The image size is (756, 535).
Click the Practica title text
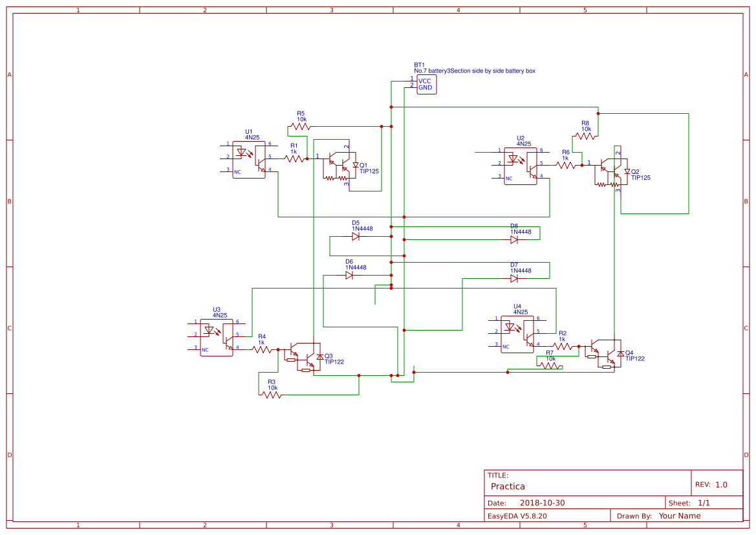click(508, 486)
